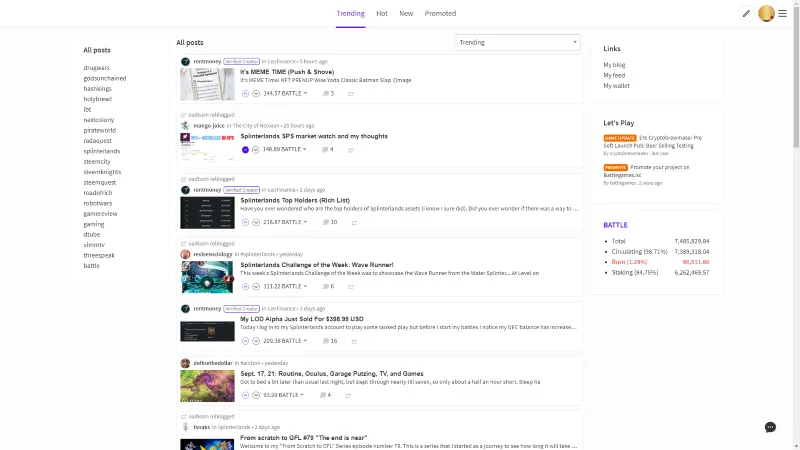Downvote the MEME TIME post

pos(256,94)
